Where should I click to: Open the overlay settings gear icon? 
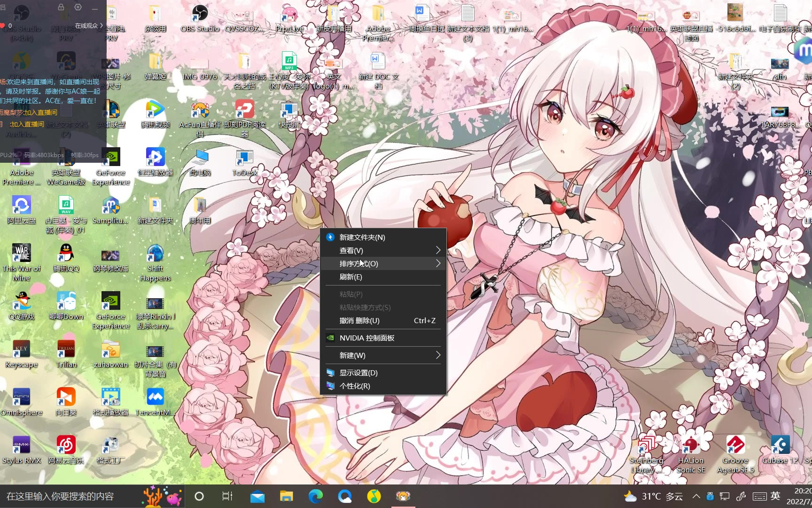(x=78, y=7)
